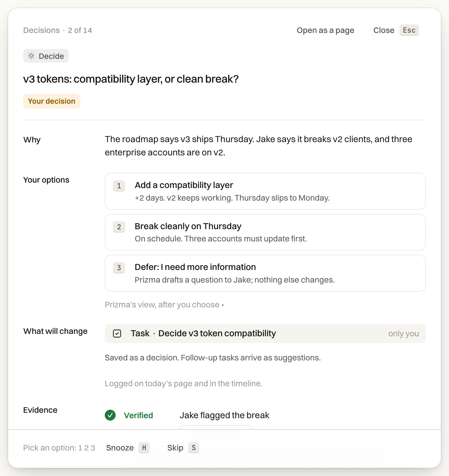Click the heading v3 tokens: compatibility layer, or clean break?
This screenshot has width=449, height=476.
coord(131,79)
